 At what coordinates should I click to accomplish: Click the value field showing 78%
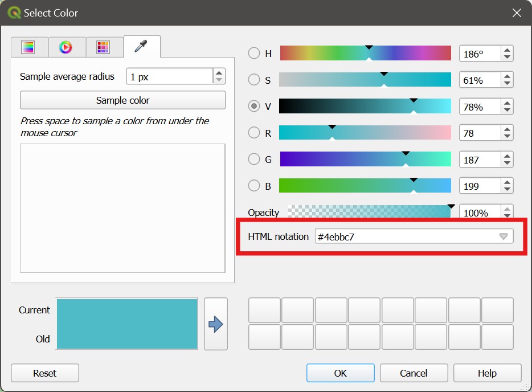tap(480, 107)
